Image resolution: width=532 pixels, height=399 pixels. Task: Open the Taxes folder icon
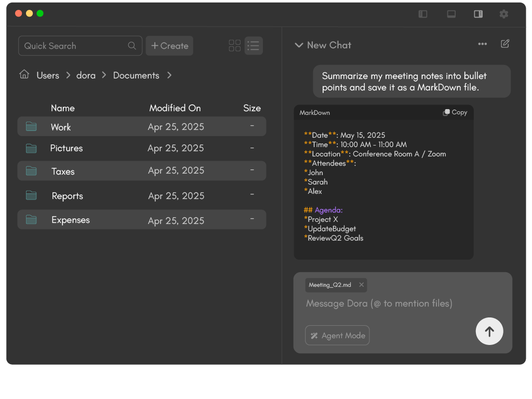(31, 170)
